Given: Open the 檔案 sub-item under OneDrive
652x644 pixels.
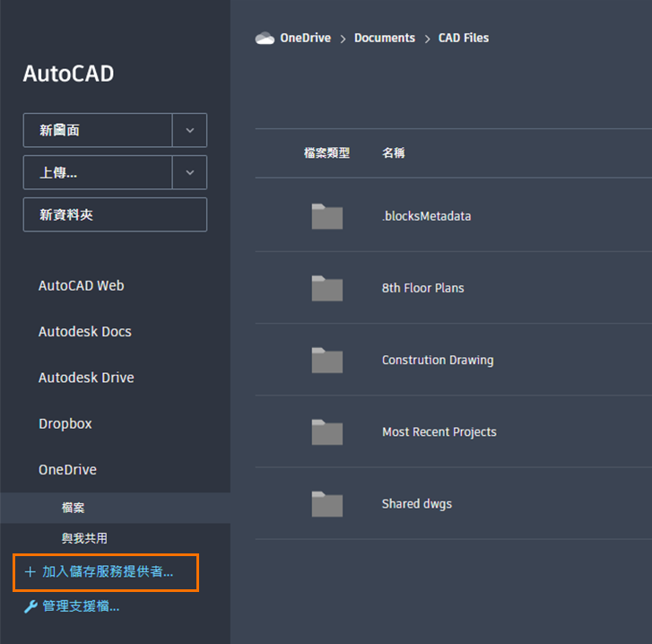Looking at the screenshot, I should click(x=115, y=508).
